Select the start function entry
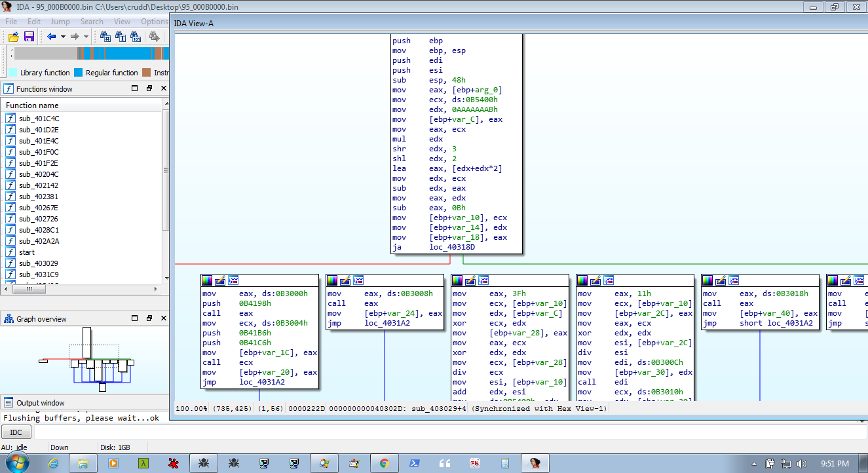868x473 pixels. click(27, 252)
